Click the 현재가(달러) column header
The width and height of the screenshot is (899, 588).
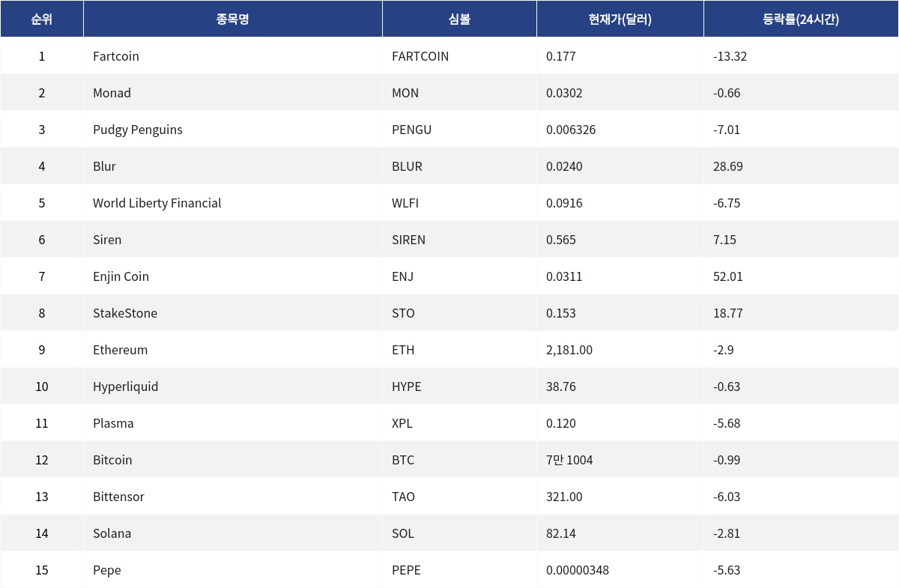coord(620,19)
